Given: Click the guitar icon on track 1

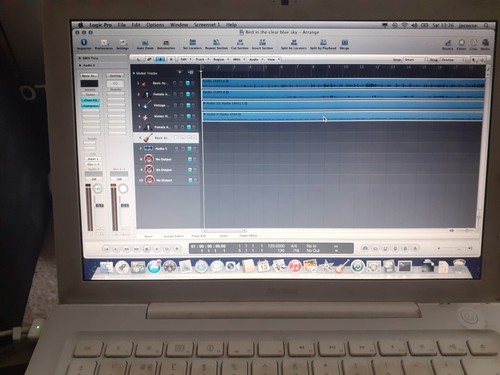Looking at the screenshot, I should coord(144,84).
